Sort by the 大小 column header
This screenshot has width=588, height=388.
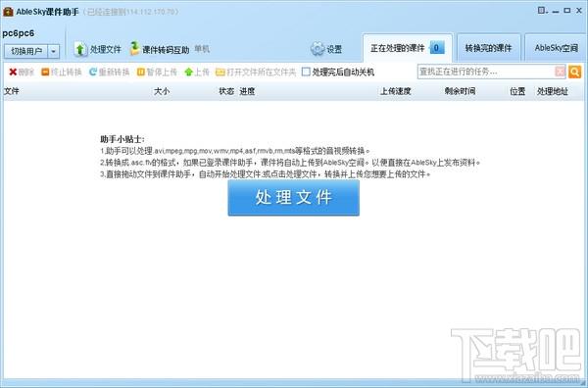[x=162, y=91]
